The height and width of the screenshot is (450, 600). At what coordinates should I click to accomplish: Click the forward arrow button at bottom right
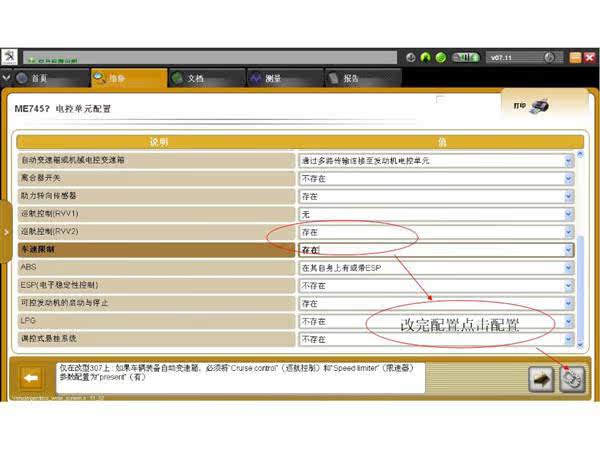tap(541, 379)
